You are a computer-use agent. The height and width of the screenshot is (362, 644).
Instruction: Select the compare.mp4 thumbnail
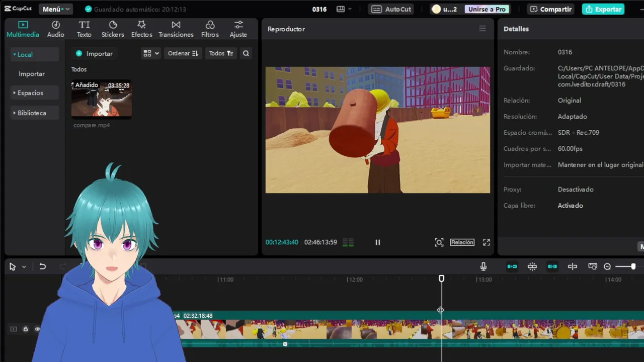[102, 100]
